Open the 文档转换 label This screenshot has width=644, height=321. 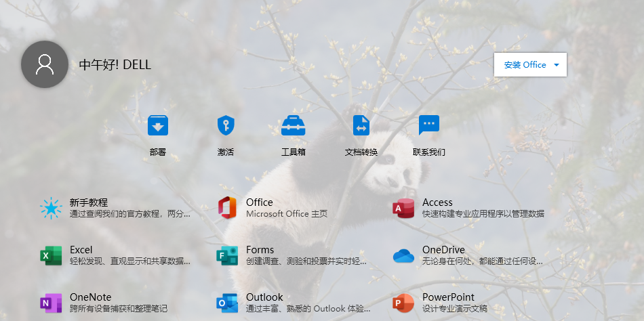(361, 152)
